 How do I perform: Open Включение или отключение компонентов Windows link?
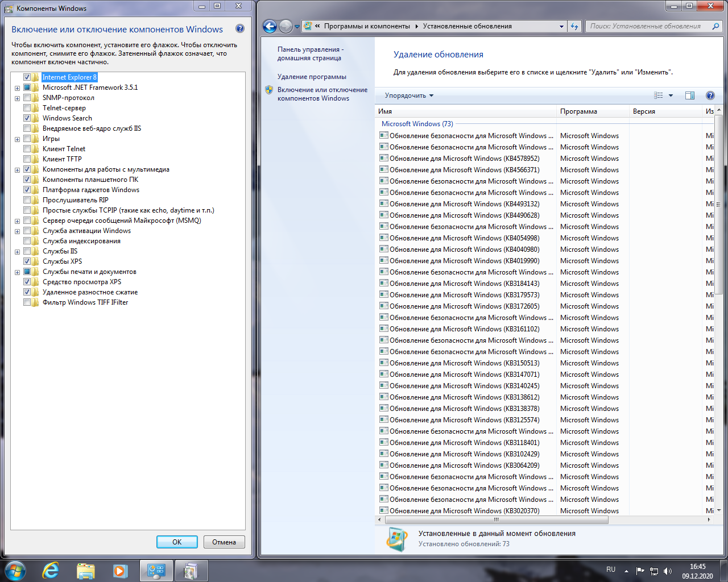(322, 94)
